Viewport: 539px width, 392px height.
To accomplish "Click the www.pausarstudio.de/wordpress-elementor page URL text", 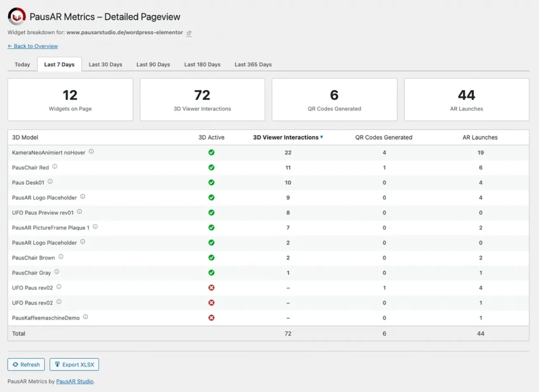I will pos(124,32).
